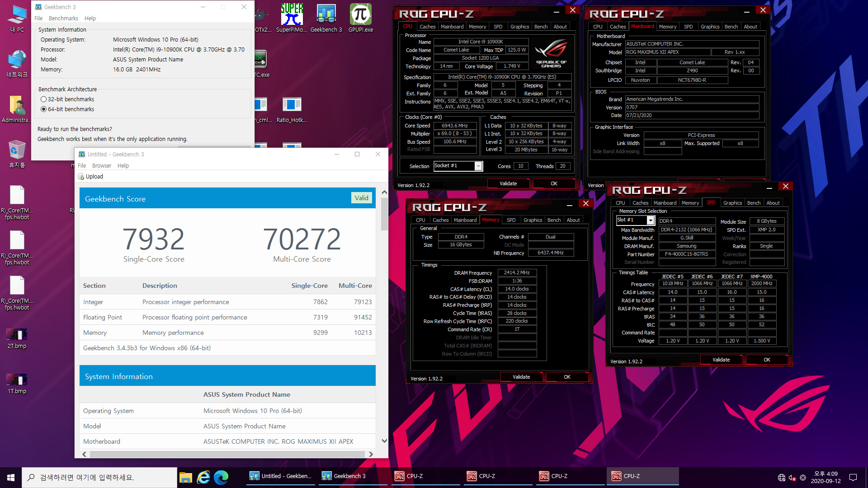
Task: Click Validate in the CPU tab window
Action: (x=508, y=183)
